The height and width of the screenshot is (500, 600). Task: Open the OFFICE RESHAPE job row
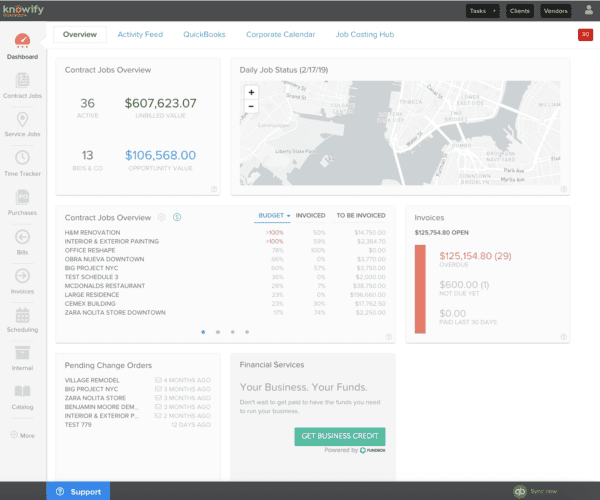[x=225, y=250]
